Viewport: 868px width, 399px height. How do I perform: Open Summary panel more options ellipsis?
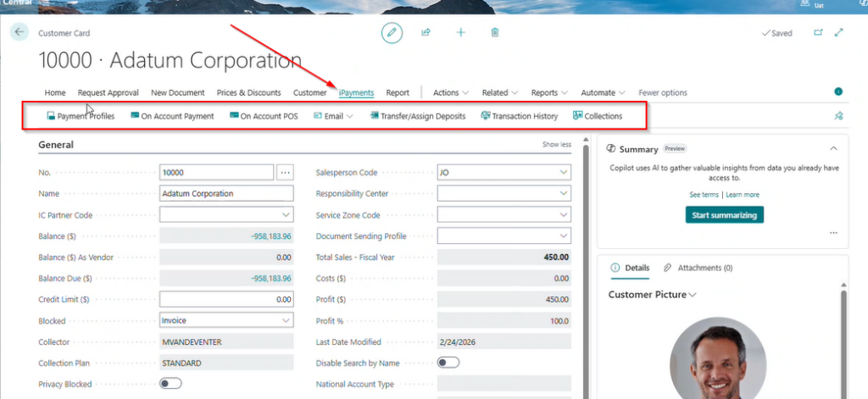click(x=834, y=233)
